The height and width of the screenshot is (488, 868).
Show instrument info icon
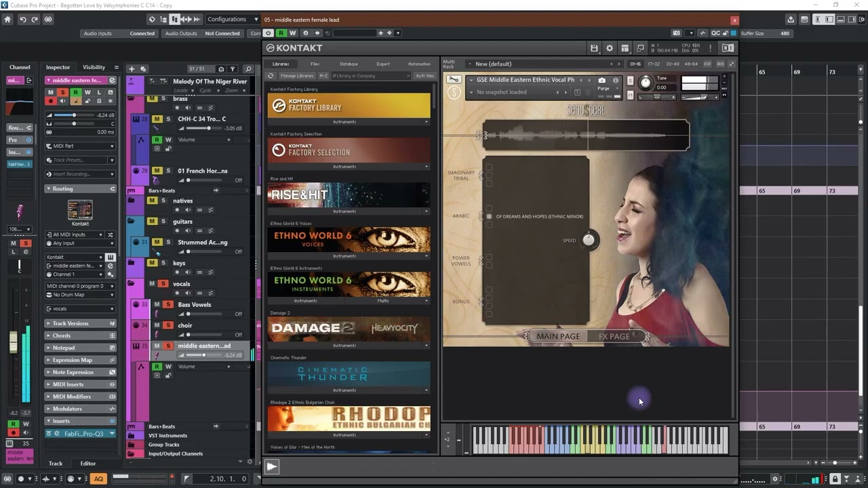616,80
